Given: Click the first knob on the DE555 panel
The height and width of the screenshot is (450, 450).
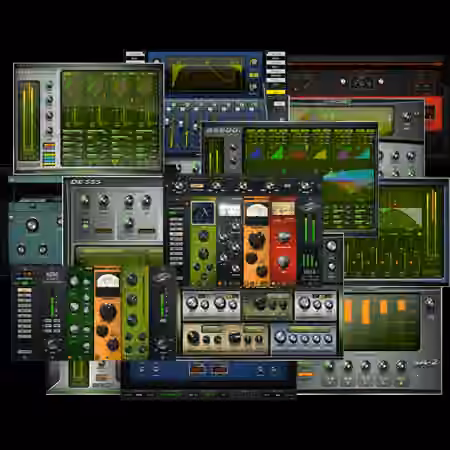Looking at the screenshot, I should [85, 200].
